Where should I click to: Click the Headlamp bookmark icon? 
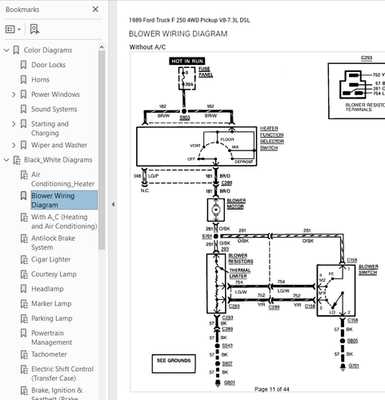[23, 289]
